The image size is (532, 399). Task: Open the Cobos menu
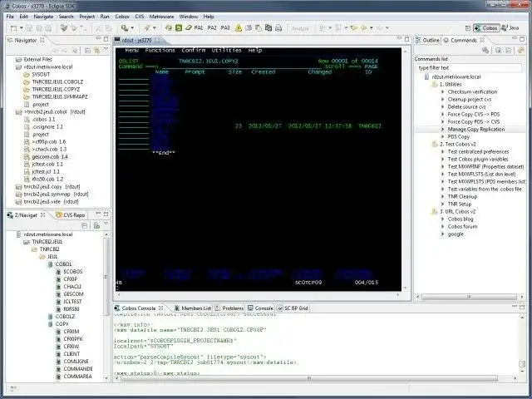point(122,17)
